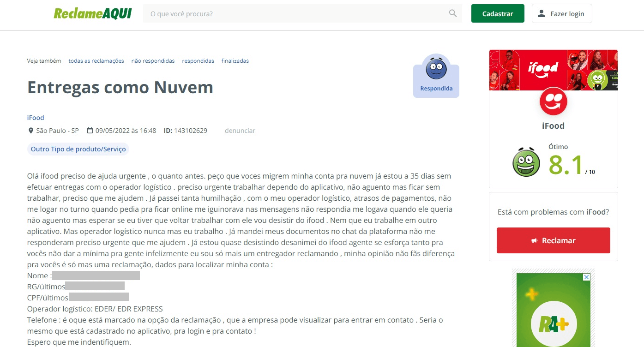Open 'todas as reclamações' link
The width and height of the screenshot is (644, 347).
click(x=96, y=61)
